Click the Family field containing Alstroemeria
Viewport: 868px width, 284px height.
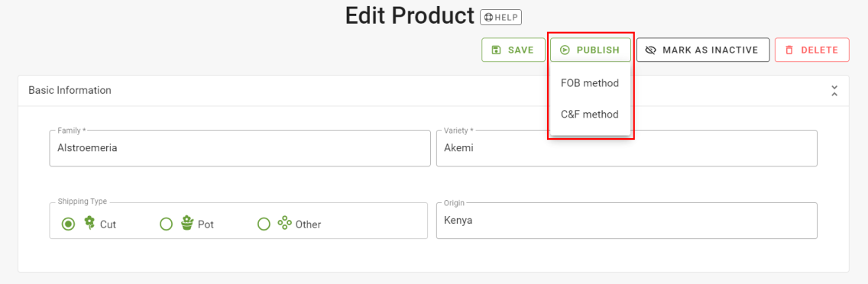240,148
